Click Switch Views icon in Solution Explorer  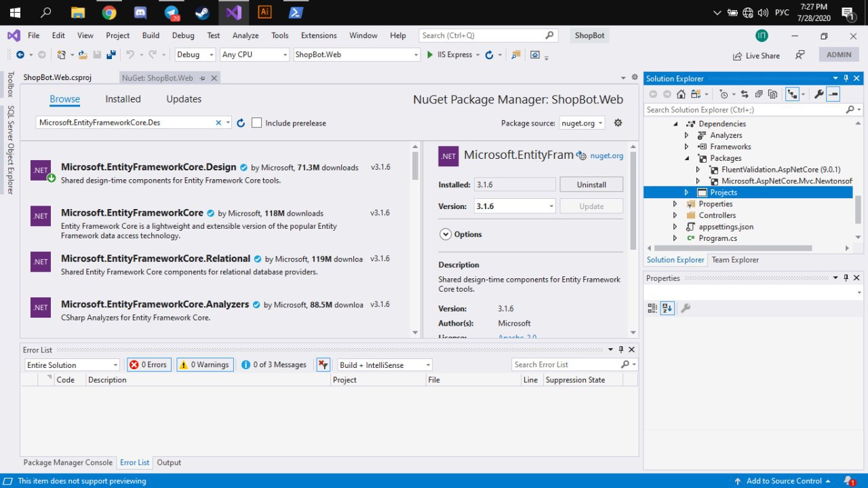696,94
